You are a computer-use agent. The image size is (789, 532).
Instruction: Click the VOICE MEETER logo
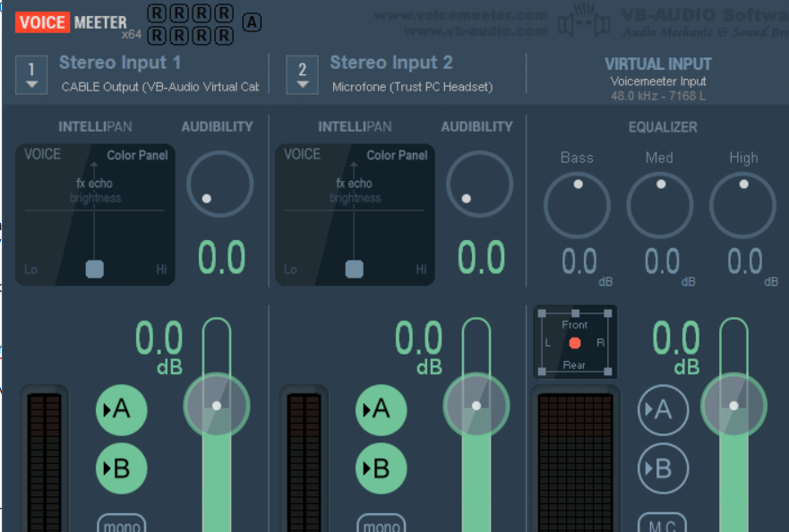point(71,22)
